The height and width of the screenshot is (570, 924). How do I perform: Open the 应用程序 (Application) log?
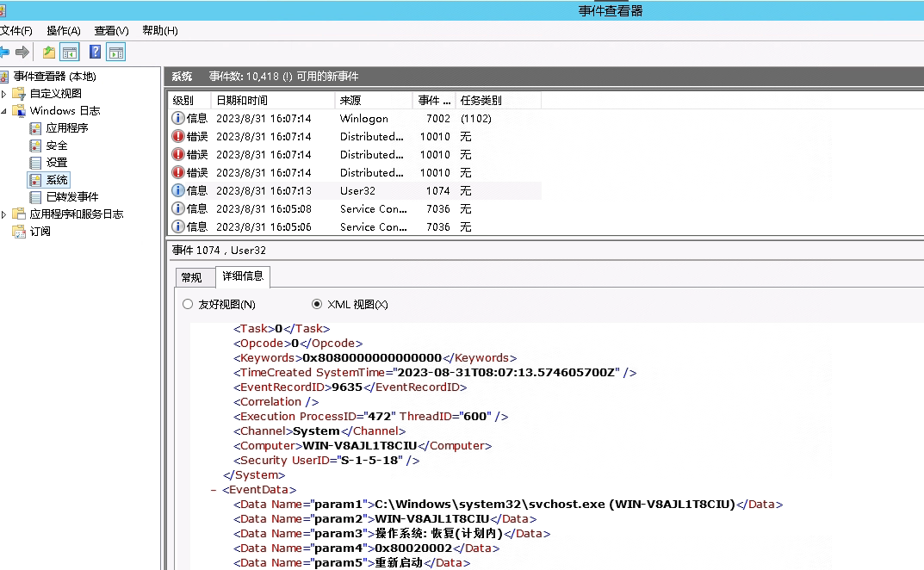[66, 128]
